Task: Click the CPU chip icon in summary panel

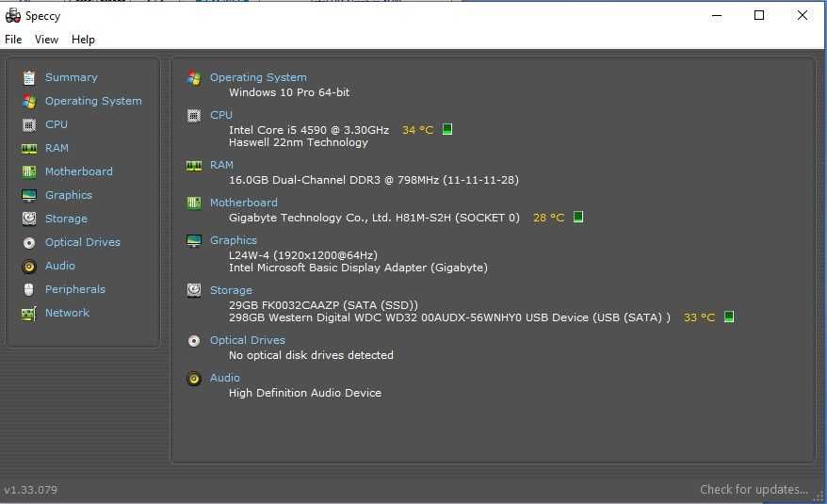Action: pyautogui.click(x=194, y=116)
